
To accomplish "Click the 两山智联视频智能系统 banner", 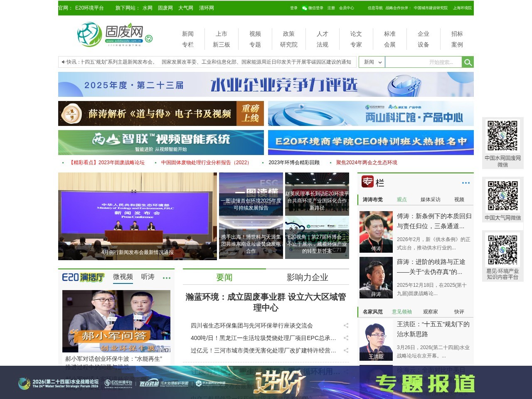I will pos(161,143).
